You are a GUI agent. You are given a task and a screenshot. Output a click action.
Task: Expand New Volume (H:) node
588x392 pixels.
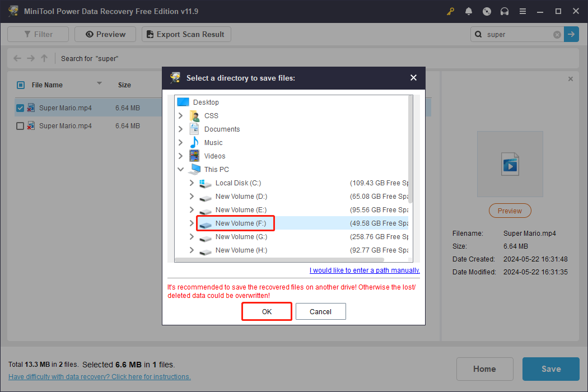[192, 250]
